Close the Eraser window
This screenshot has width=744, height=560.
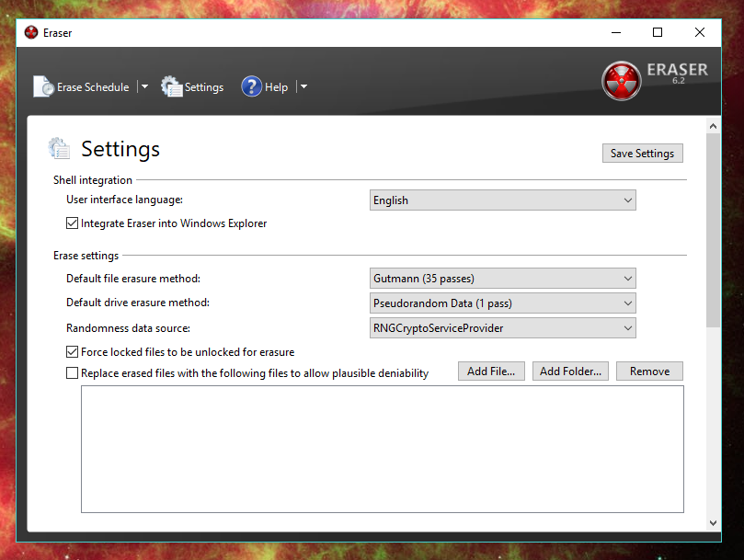click(x=700, y=33)
